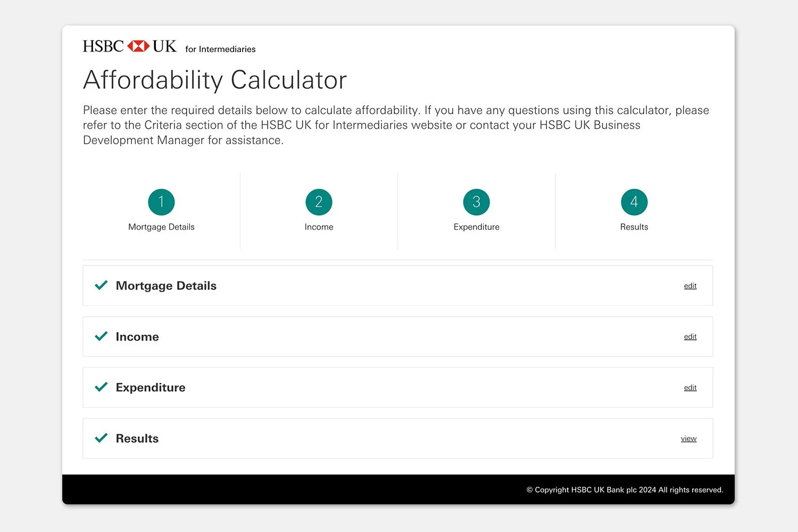Image resolution: width=798 pixels, height=532 pixels.
Task: Click the Affordability Calculator title
Action: click(x=215, y=80)
